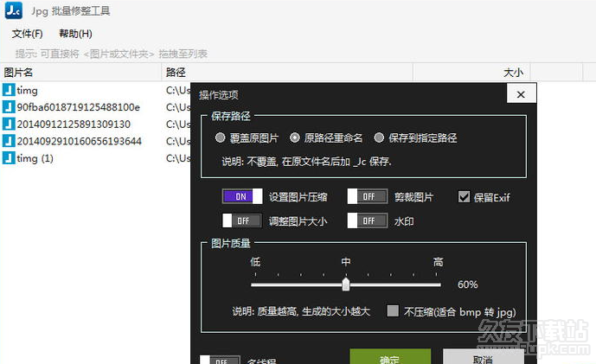
Task: Click the 取消 cancel button
Action: pos(483,357)
